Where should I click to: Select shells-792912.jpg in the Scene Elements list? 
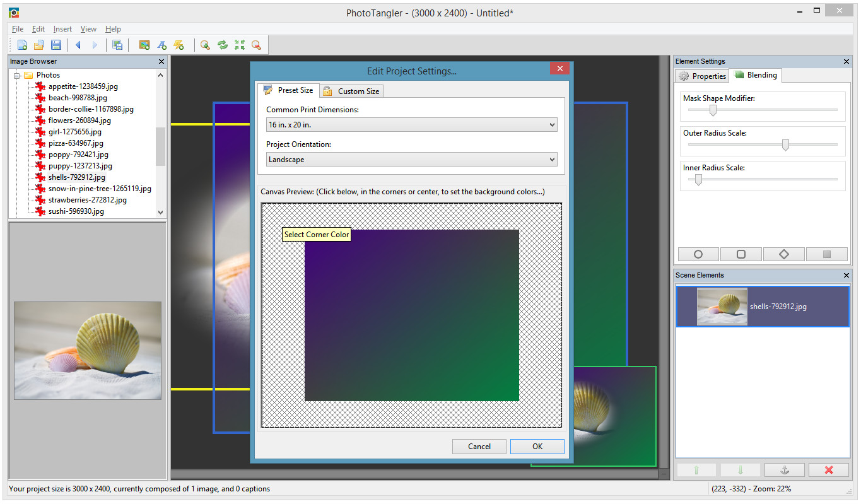point(763,307)
